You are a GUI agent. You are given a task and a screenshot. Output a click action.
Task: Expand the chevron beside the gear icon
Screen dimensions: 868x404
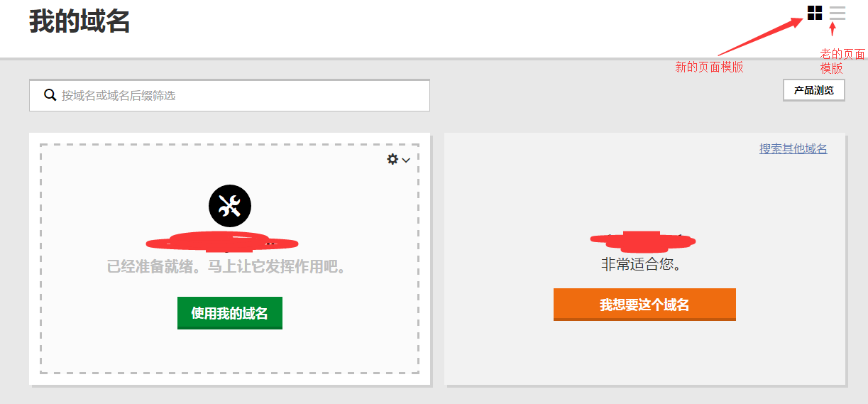pos(406,160)
